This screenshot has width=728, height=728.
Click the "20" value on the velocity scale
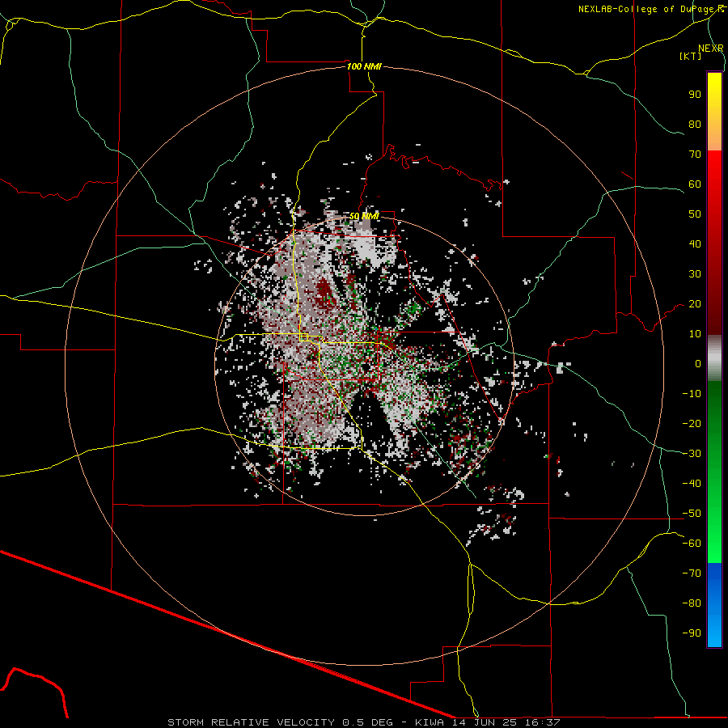[695, 303]
